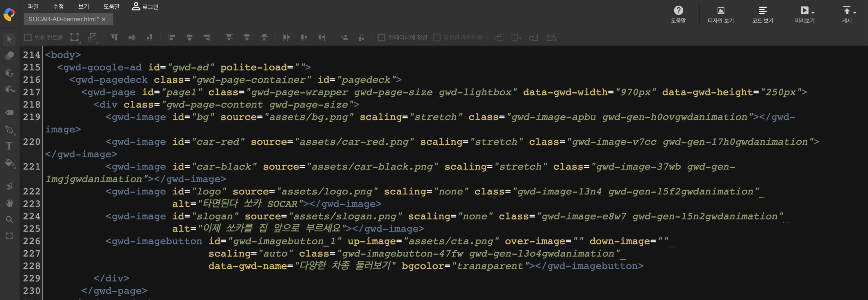Image resolution: width=868 pixels, height=300 pixels.
Task: Distribute elements by vertical centers
Action: click(247, 37)
